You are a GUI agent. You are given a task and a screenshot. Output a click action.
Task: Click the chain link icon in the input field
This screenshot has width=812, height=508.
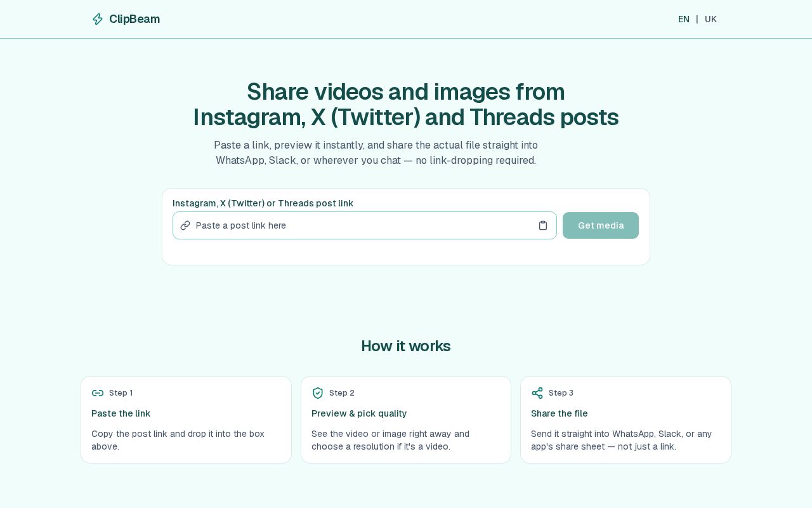pyautogui.click(x=185, y=225)
